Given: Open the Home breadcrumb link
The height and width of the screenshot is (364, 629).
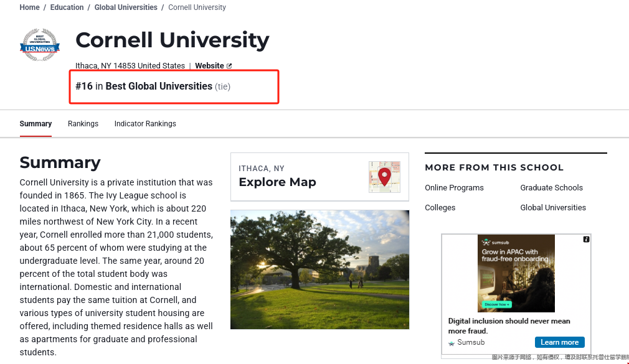Looking at the screenshot, I should pos(29,7).
